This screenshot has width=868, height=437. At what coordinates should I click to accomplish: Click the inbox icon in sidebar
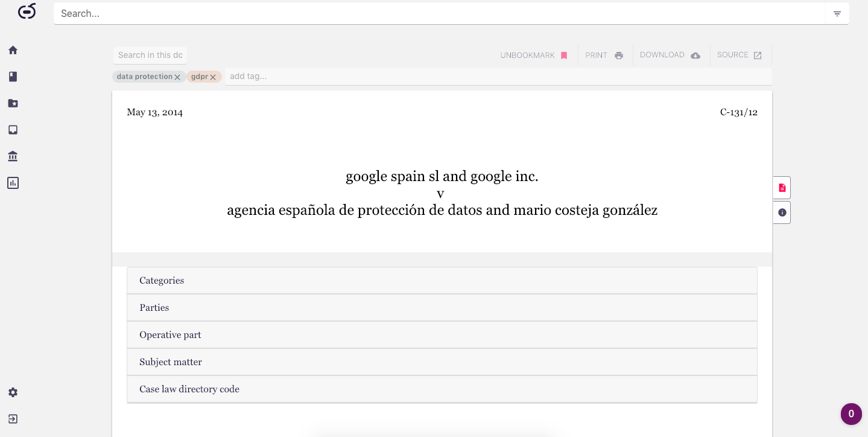pyautogui.click(x=13, y=130)
